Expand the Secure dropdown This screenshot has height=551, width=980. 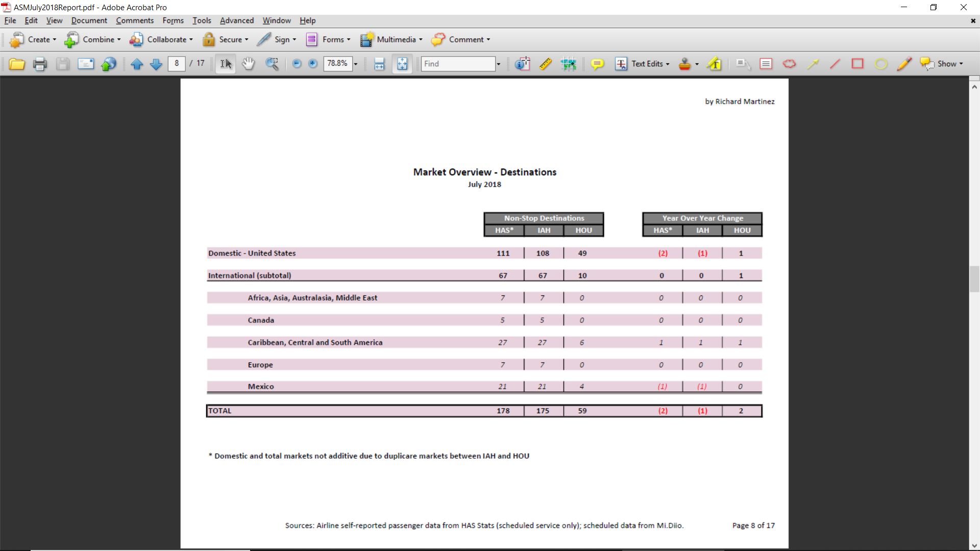click(247, 39)
